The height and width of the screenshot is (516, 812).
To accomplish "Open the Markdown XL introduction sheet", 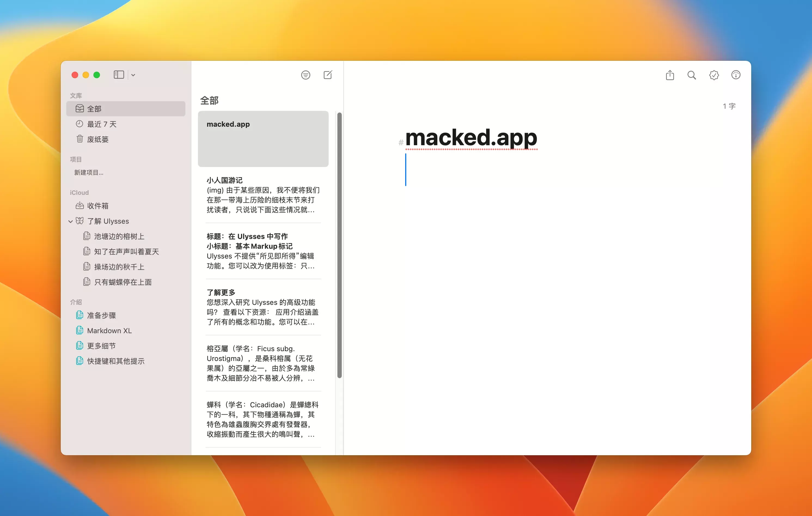I will coord(109,331).
